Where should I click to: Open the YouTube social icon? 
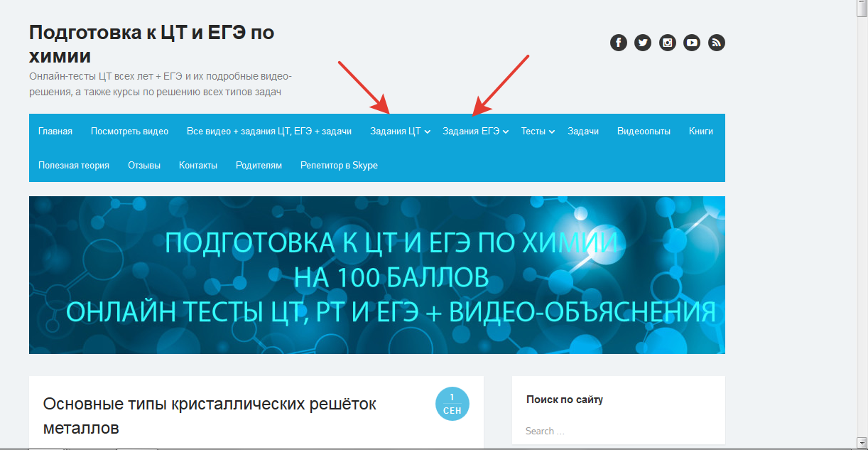692,43
